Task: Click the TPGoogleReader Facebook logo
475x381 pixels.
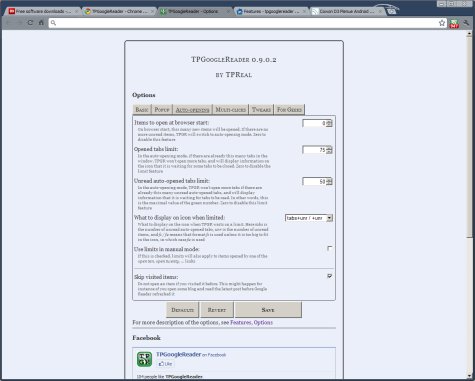Action: coord(144,359)
